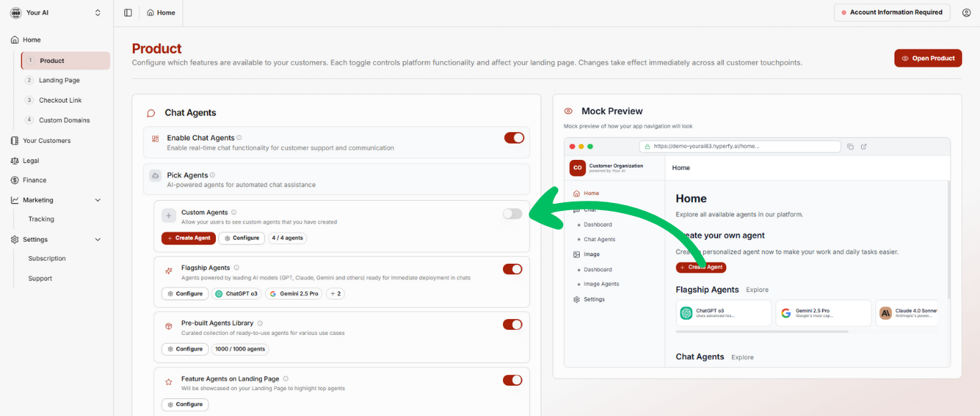
Task: Click the Legal scales icon in sidebar
Action: 15,161
